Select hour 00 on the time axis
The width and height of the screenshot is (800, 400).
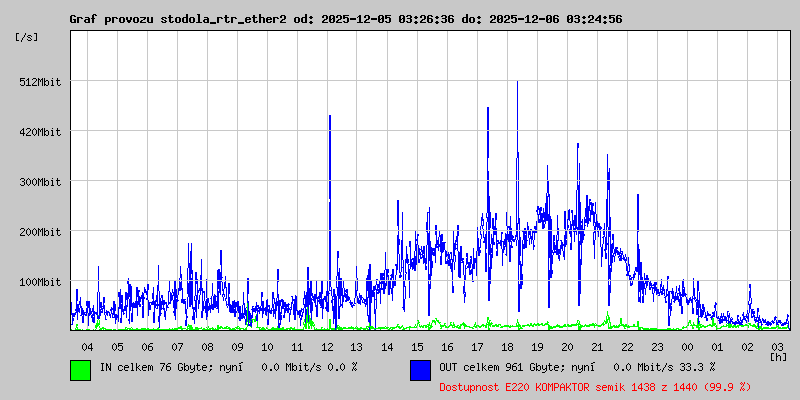pyautogui.click(x=687, y=346)
